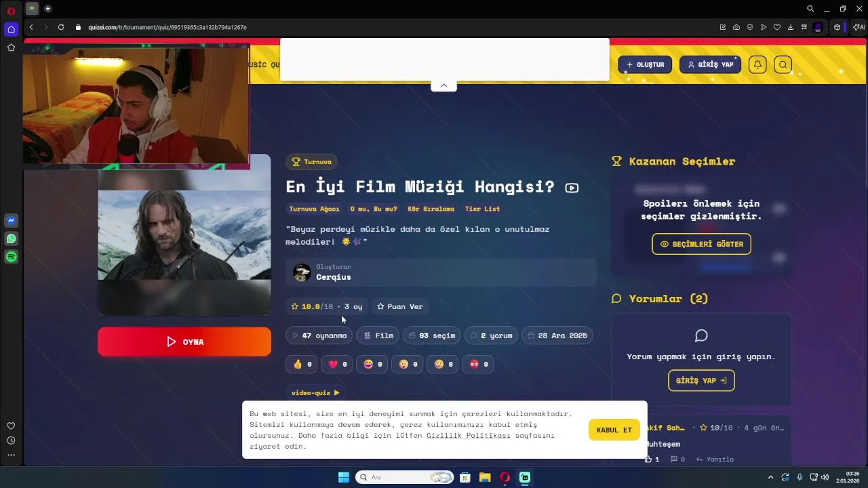868x488 pixels.
Task: Click extensions cube icon in toolbar
Action: (837, 27)
